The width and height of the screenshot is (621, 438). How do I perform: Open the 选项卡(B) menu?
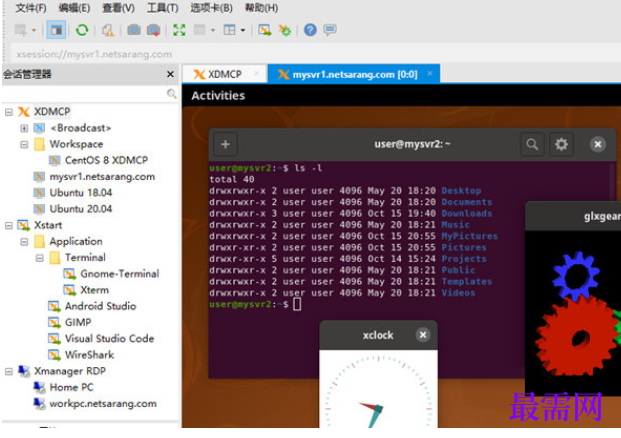(x=211, y=8)
